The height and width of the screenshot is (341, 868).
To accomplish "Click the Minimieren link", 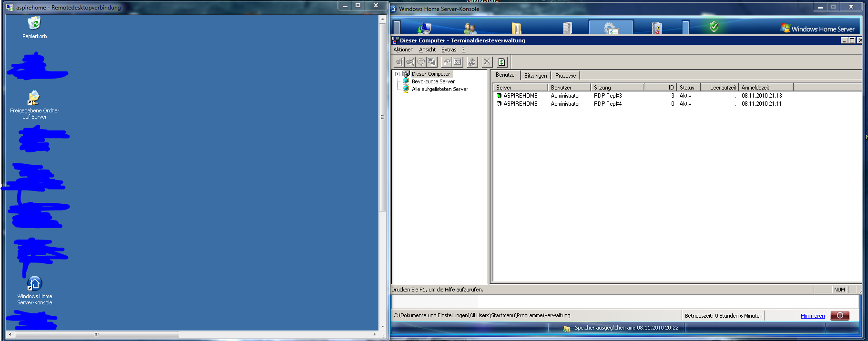I will [812, 316].
